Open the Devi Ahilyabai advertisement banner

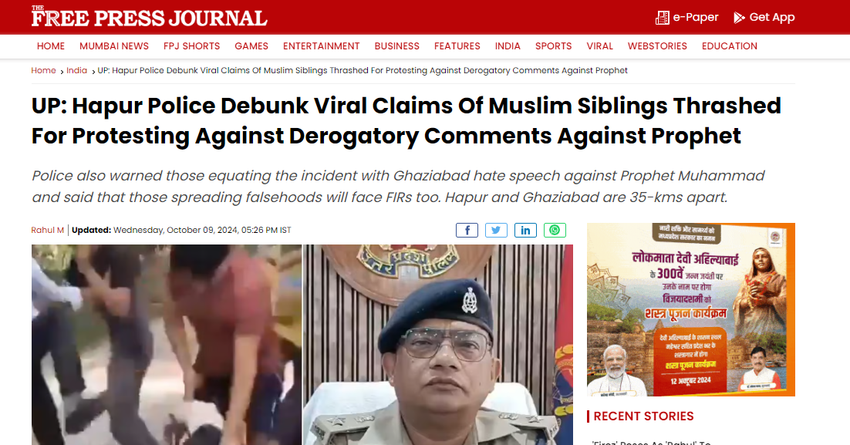[691, 309]
